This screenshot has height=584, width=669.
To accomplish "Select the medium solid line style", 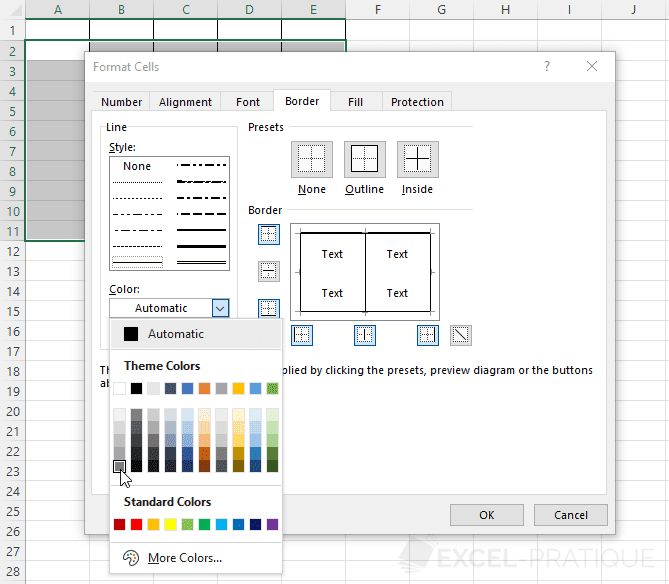I will pos(201,230).
